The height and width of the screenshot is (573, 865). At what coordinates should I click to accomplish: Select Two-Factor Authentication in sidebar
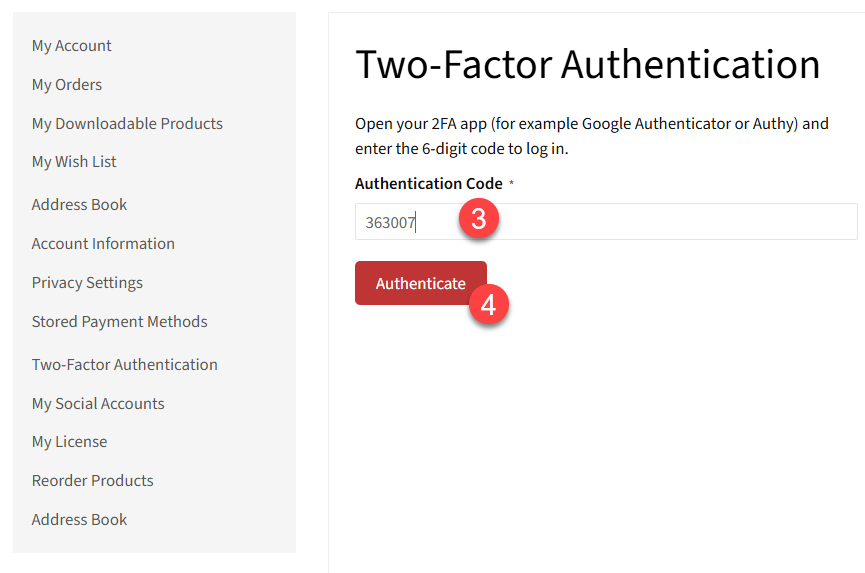(125, 365)
